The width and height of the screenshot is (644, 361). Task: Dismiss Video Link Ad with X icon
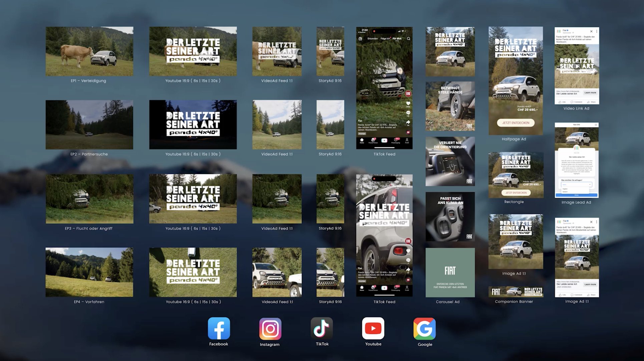tap(591, 31)
